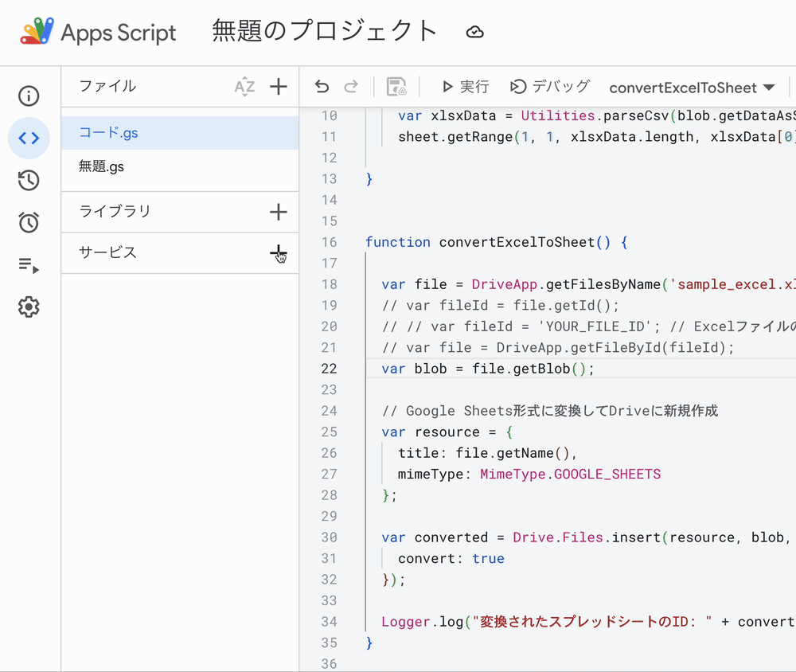Select the 無題.gs file
The width and height of the screenshot is (796, 672).
pyautogui.click(x=180, y=166)
